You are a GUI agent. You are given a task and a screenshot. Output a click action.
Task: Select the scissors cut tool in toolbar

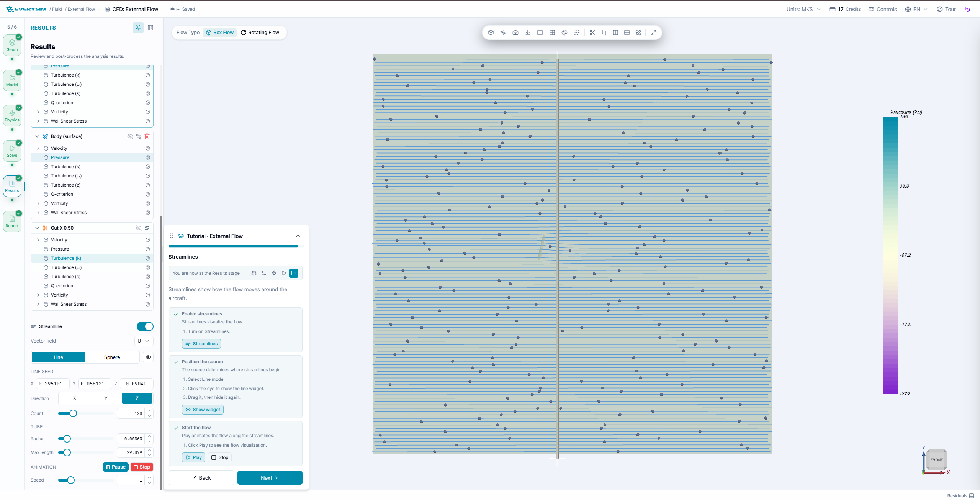[x=592, y=33]
